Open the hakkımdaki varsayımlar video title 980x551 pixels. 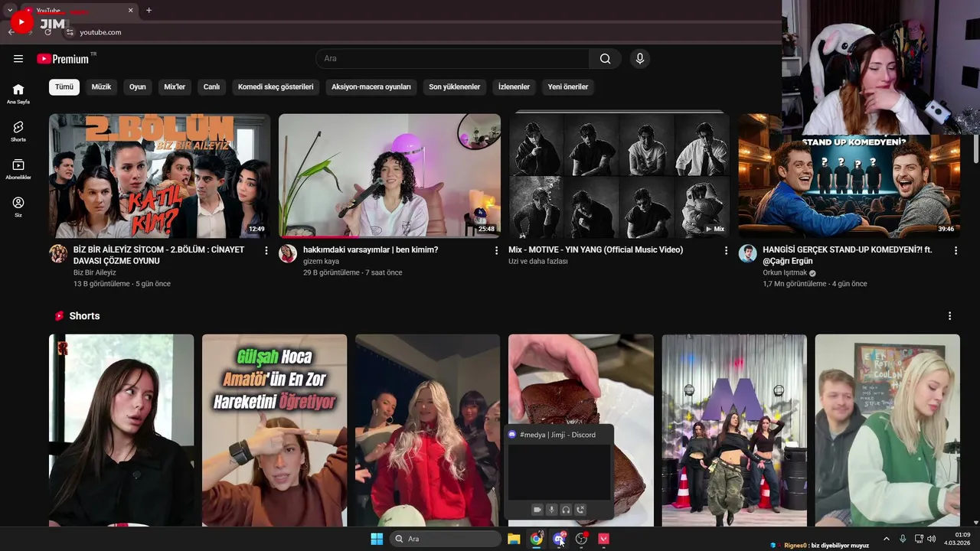click(x=371, y=250)
